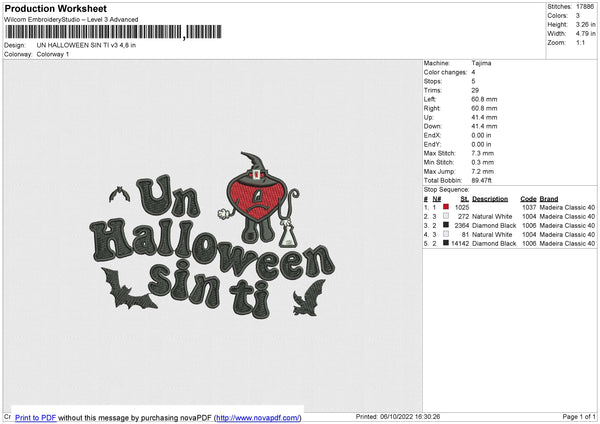Image resolution: width=600 pixels, height=424 pixels.
Task: Select the Total Bobbin value 89.47ft
Action: [481, 180]
